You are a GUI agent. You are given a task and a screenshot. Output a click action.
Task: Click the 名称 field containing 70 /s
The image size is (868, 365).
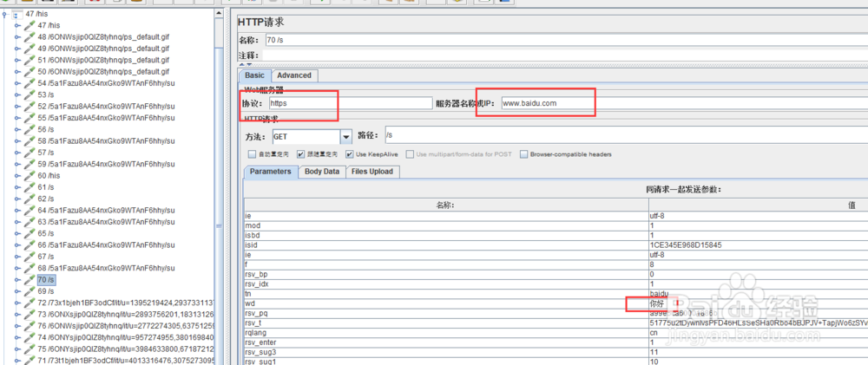(x=566, y=40)
